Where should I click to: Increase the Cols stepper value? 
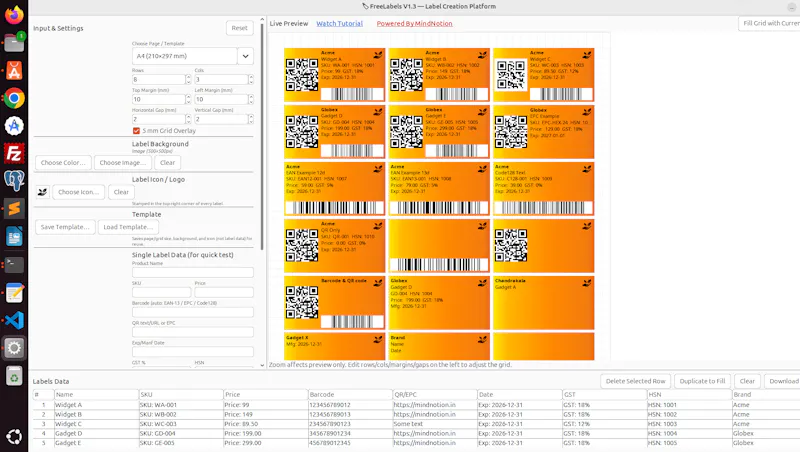coord(251,77)
